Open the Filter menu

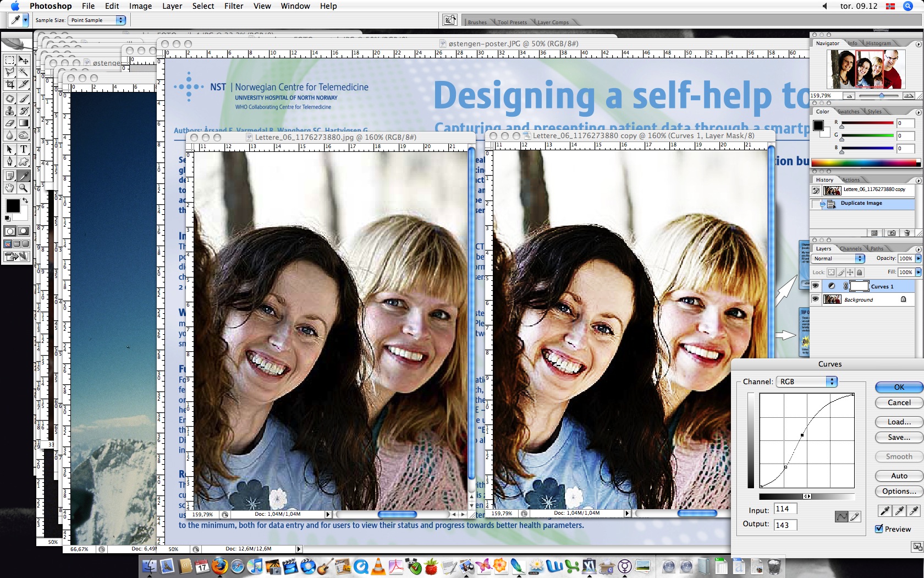pyautogui.click(x=234, y=6)
